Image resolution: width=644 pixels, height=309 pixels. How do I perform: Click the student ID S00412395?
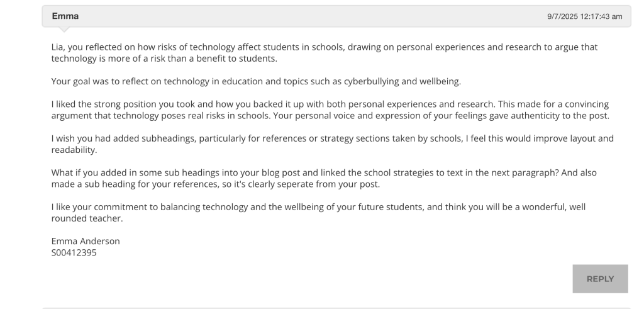point(74,254)
